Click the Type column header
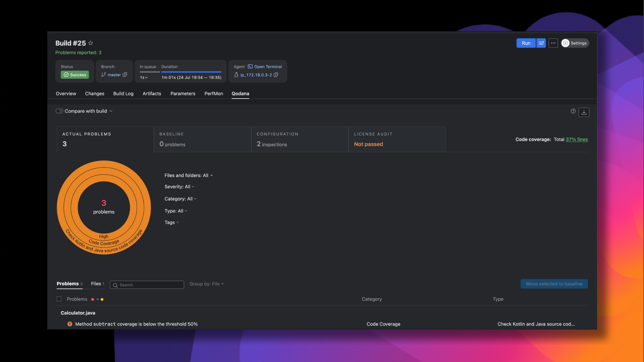 (498, 299)
